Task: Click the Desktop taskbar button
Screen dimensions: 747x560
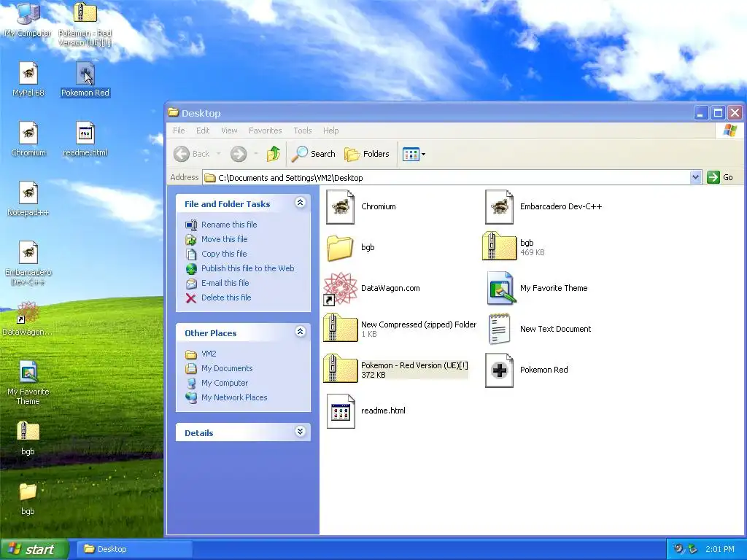Action: [133, 550]
